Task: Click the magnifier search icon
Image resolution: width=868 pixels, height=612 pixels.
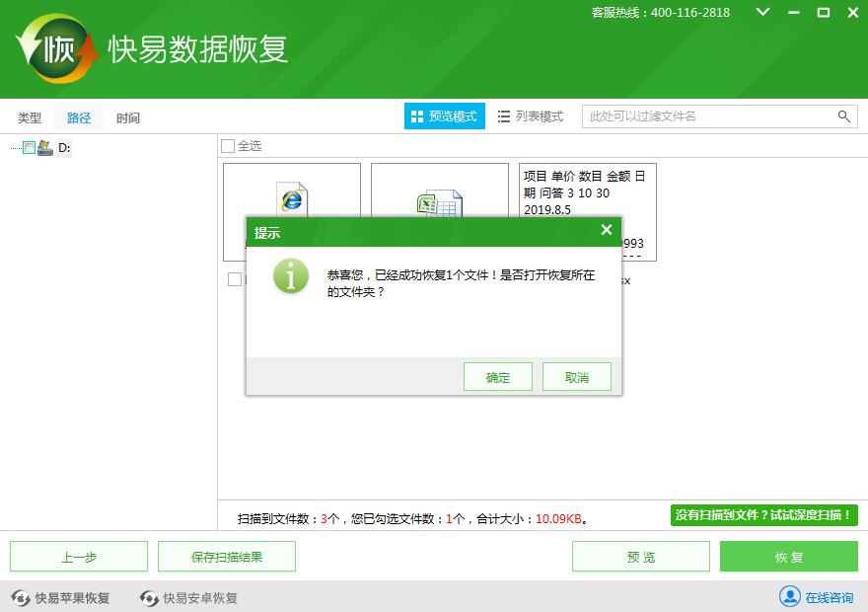Action: [844, 115]
